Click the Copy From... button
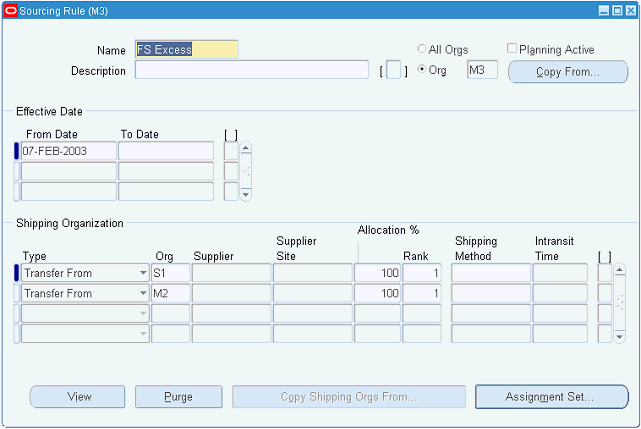The image size is (641, 429). pyautogui.click(x=568, y=72)
